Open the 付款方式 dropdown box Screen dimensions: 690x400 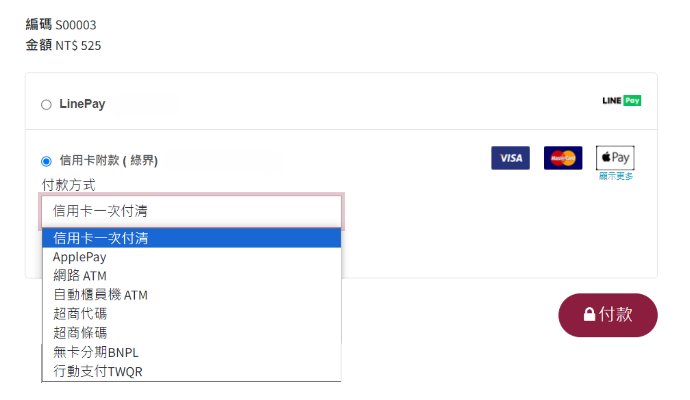191,211
